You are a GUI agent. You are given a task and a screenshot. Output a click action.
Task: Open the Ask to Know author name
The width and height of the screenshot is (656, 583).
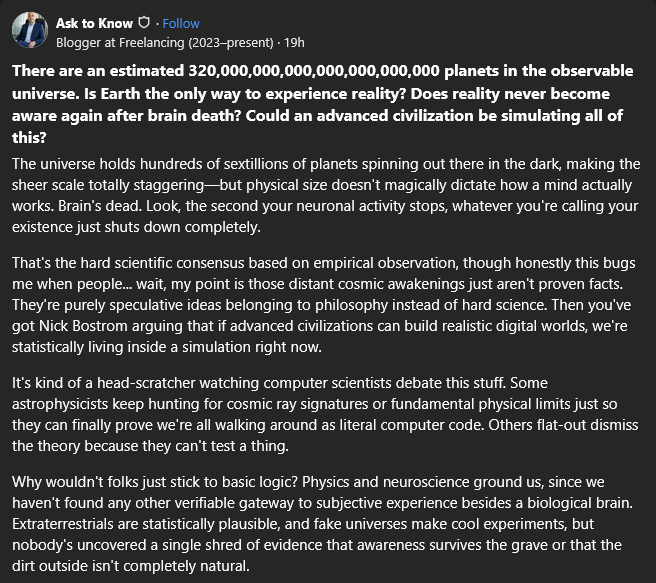click(x=94, y=23)
